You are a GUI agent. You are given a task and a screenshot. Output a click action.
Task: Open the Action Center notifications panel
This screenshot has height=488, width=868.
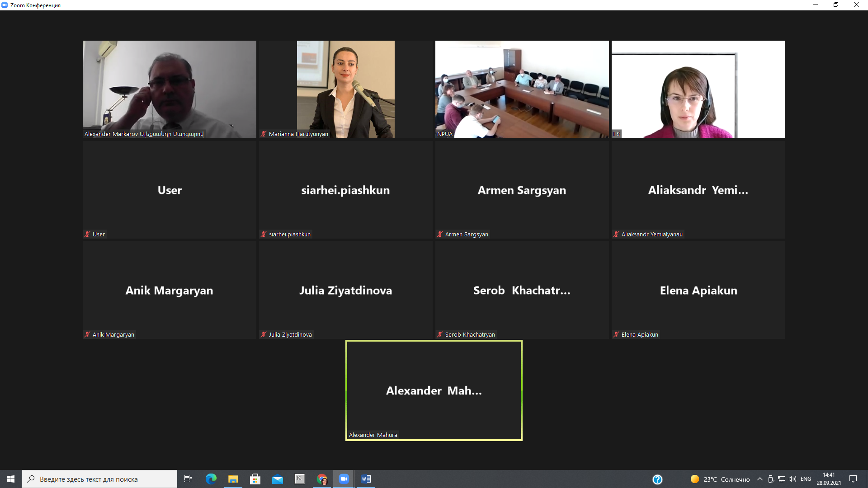pos(853,479)
